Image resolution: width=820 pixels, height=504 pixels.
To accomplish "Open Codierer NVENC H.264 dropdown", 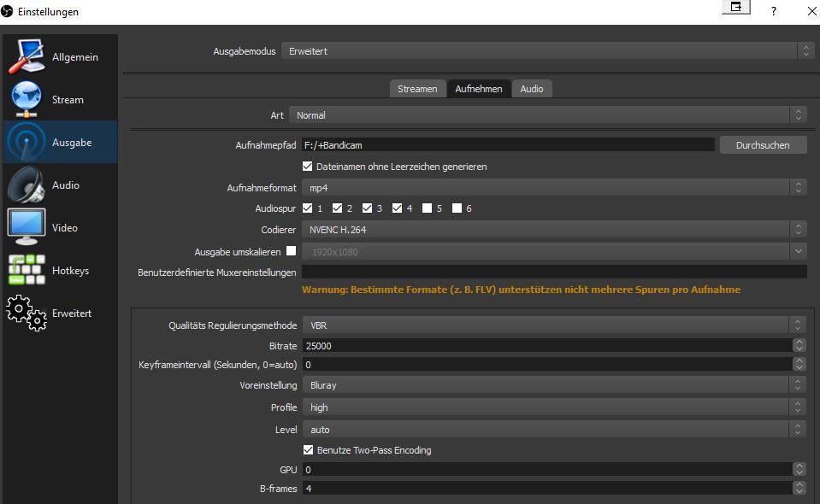I will coord(554,229).
